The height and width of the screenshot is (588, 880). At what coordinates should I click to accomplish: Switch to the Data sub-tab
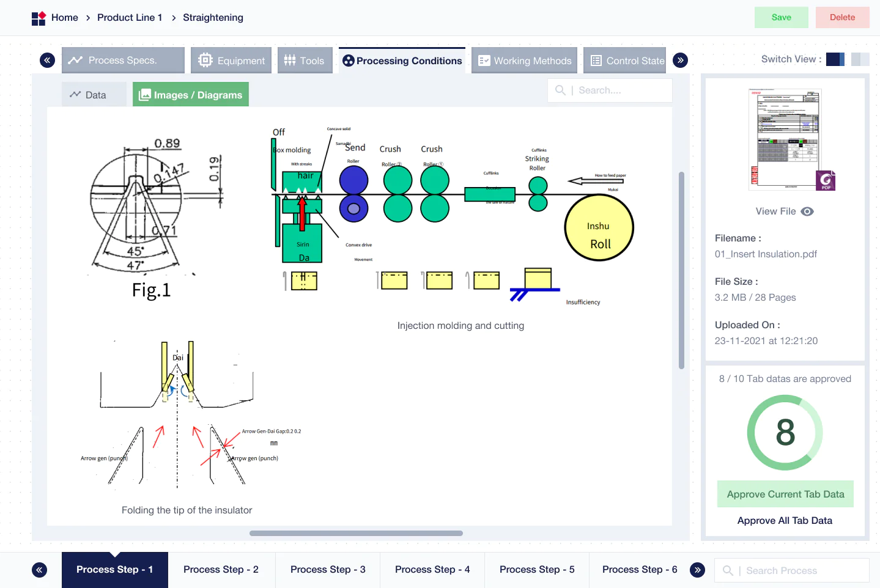point(94,95)
